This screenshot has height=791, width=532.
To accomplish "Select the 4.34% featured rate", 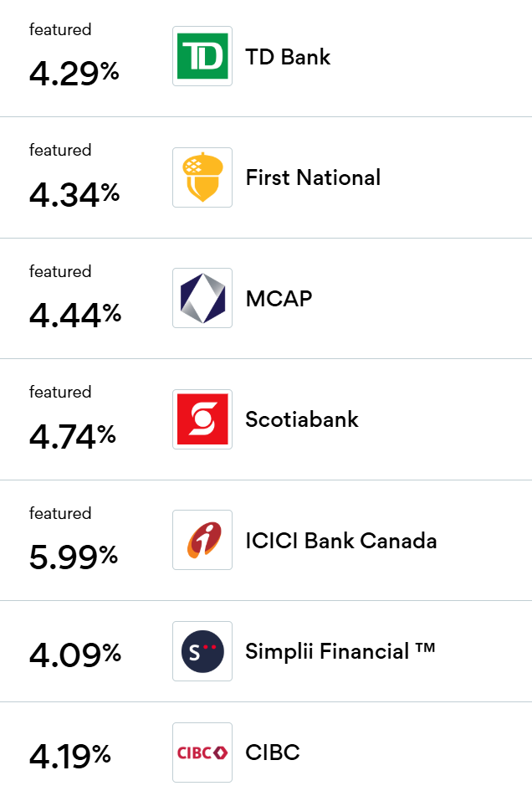I will click(x=74, y=195).
